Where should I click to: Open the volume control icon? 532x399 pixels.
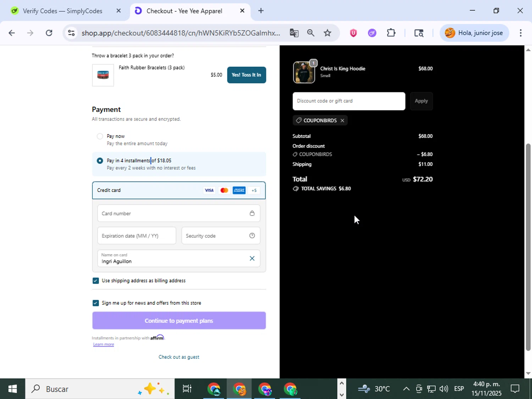tap(444, 389)
